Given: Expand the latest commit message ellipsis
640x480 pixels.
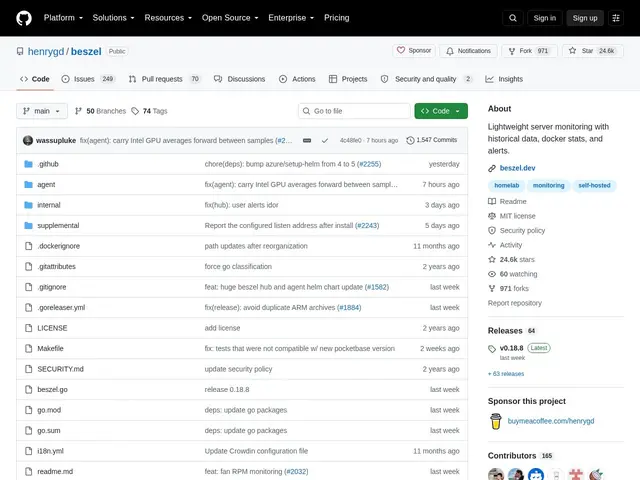Looking at the screenshot, I should 307,140.
